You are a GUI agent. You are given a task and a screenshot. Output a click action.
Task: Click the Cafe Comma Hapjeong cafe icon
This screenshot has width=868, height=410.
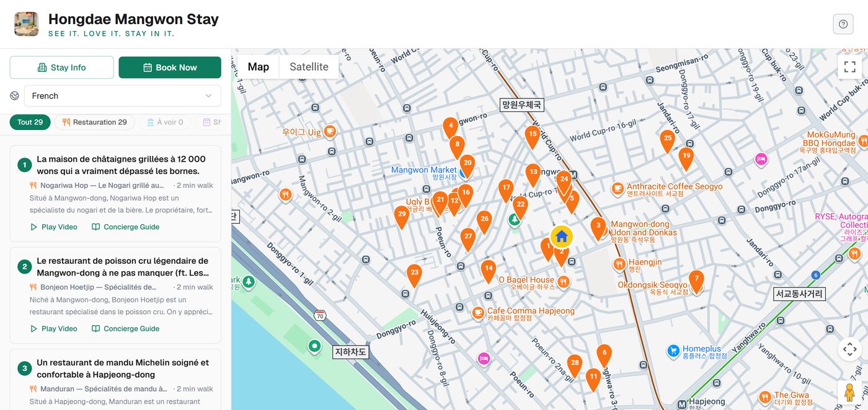(478, 313)
